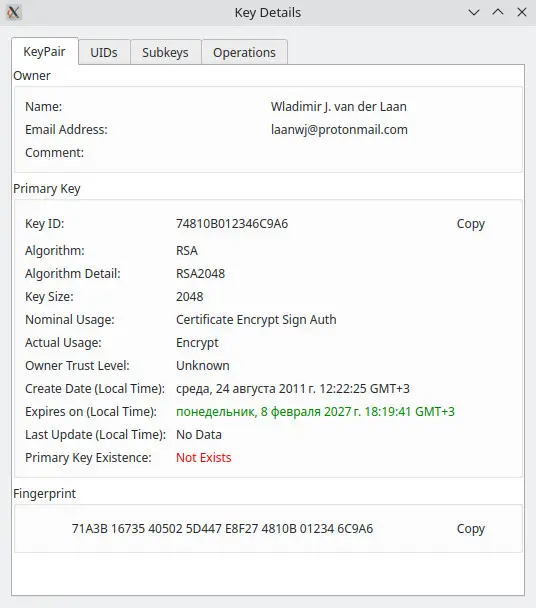
Task: Click the Nominal Usage value text
Action: tap(256, 320)
